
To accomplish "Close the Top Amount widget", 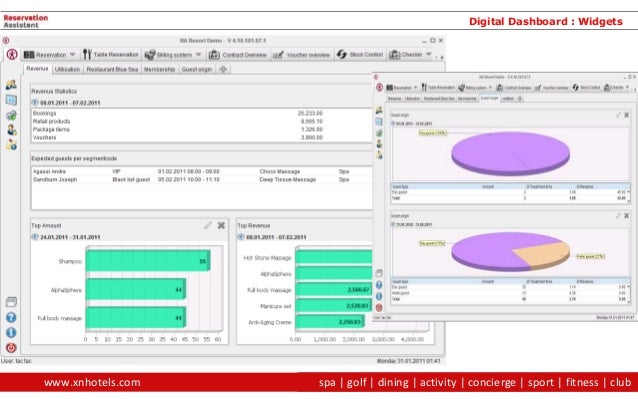I will click(221, 225).
